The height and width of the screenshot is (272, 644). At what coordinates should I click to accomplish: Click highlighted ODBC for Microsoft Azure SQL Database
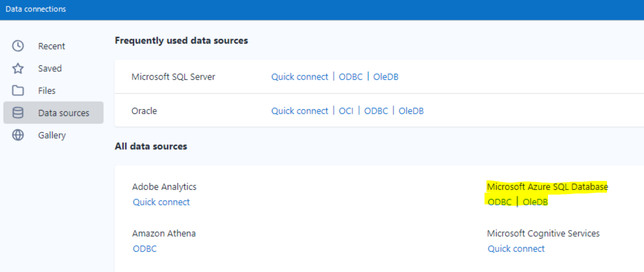[500, 202]
